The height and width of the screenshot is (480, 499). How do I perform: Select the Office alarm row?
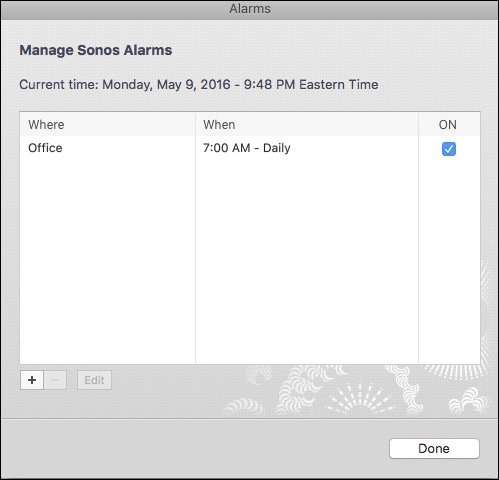(x=250, y=148)
